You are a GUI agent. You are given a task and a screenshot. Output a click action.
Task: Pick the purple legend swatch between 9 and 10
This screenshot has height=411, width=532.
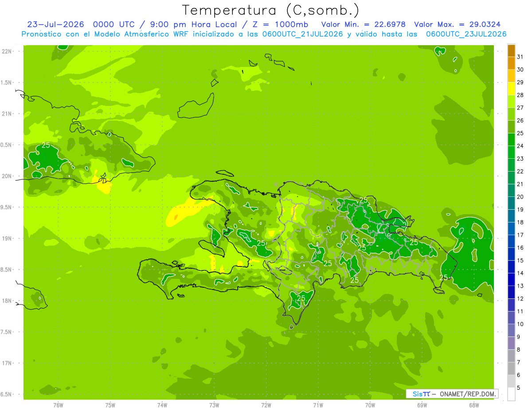[511, 330]
